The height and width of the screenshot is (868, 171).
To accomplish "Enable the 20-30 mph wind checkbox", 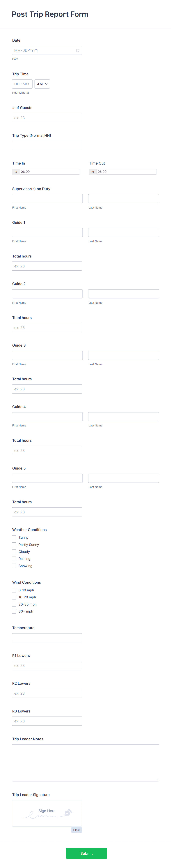I will pos(14,604).
